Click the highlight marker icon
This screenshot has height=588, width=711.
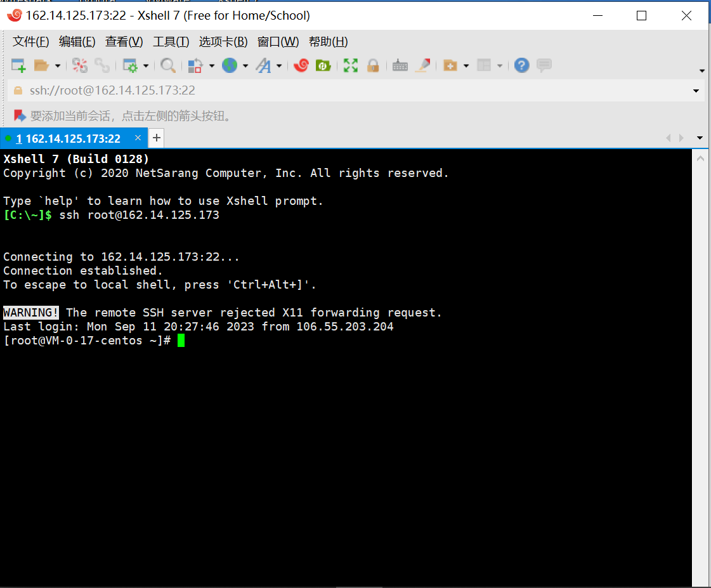pyautogui.click(x=422, y=65)
